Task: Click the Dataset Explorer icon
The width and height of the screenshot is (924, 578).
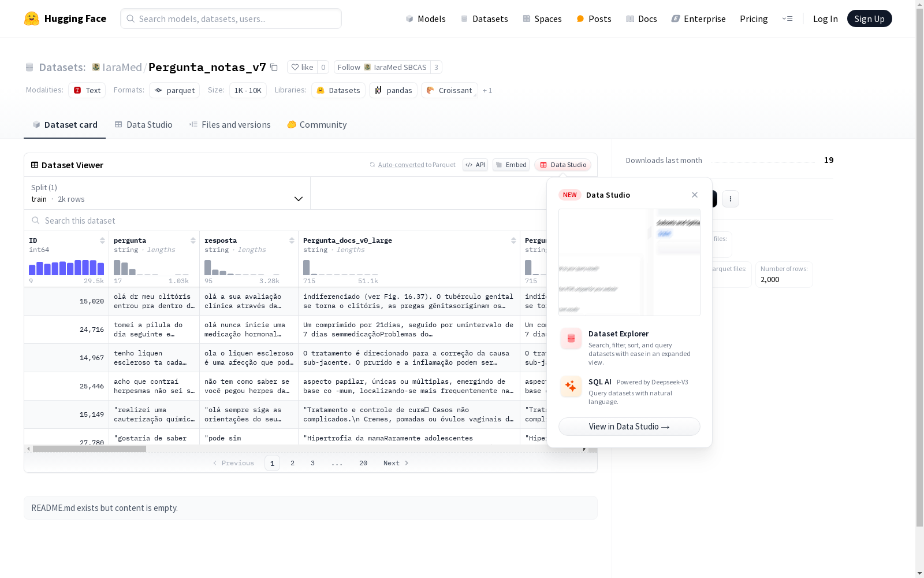Action: tap(571, 339)
